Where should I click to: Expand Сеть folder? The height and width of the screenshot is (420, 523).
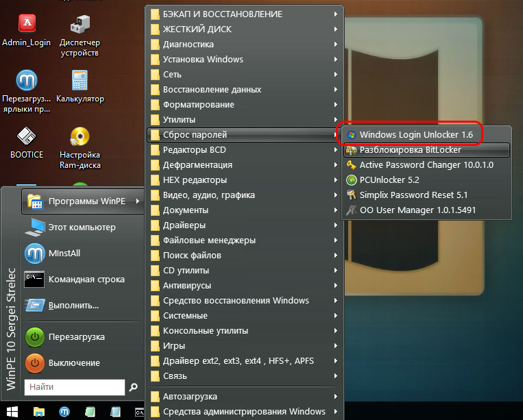click(245, 74)
